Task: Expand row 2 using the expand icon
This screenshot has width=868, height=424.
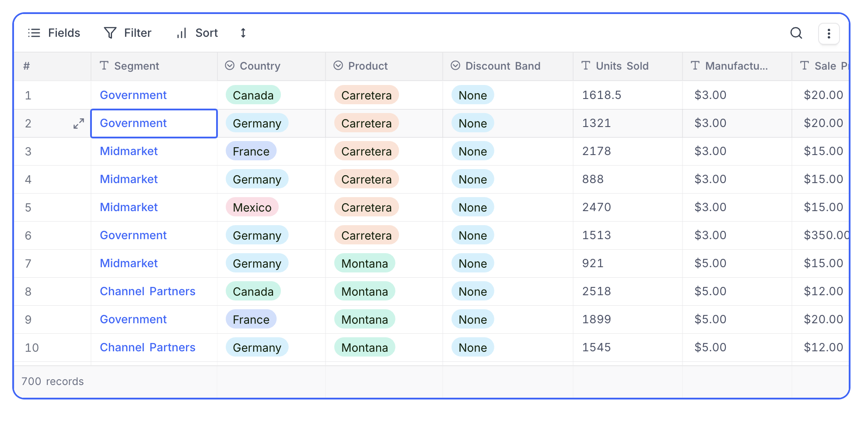Action: pyautogui.click(x=79, y=124)
